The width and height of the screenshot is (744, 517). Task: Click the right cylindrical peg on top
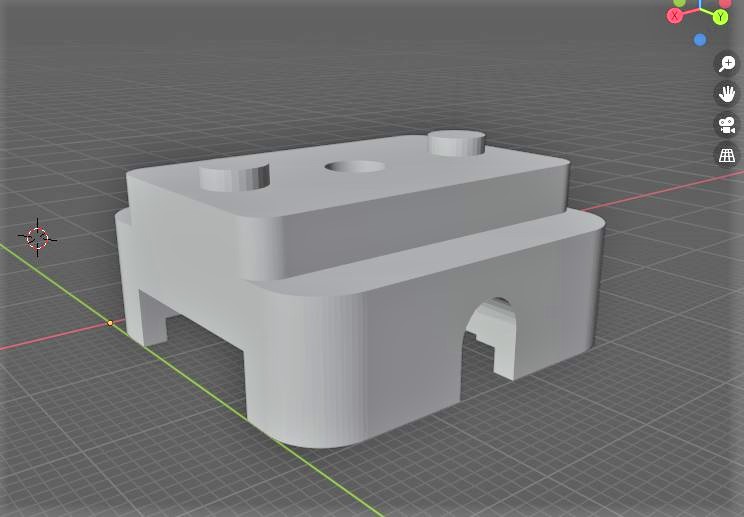[457, 143]
